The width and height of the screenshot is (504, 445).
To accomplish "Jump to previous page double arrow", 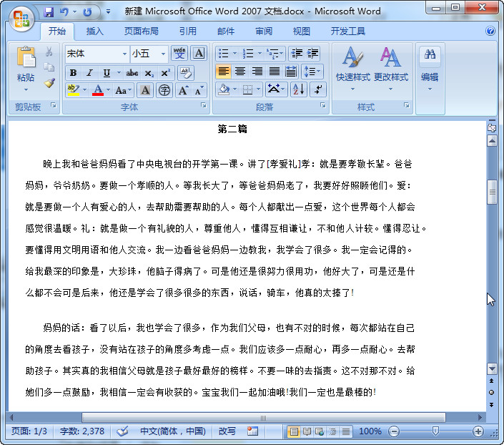I will [x=491, y=381].
